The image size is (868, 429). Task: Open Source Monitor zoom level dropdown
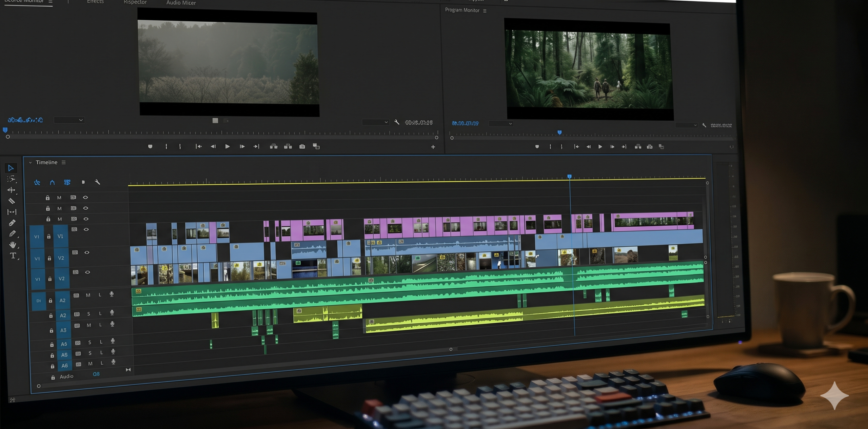coord(69,120)
